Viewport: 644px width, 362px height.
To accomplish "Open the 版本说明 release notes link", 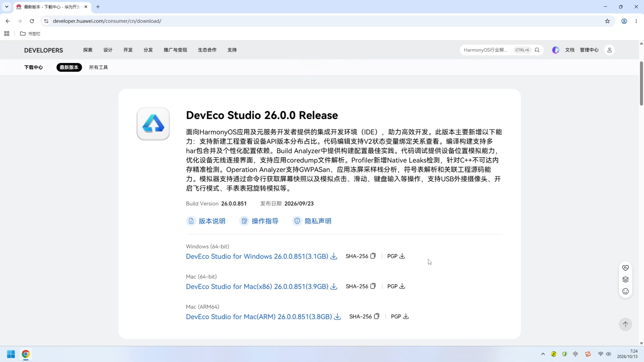I will pyautogui.click(x=206, y=221).
